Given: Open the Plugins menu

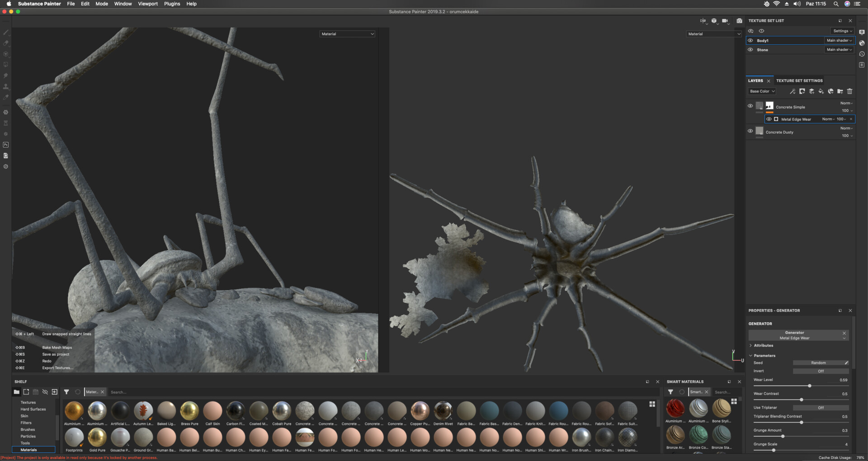Looking at the screenshot, I should (x=172, y=4).
